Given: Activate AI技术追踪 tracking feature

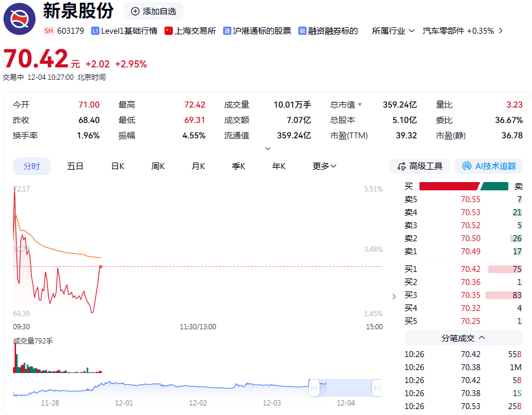Looking at the screenshot, I should click(488, 166).
